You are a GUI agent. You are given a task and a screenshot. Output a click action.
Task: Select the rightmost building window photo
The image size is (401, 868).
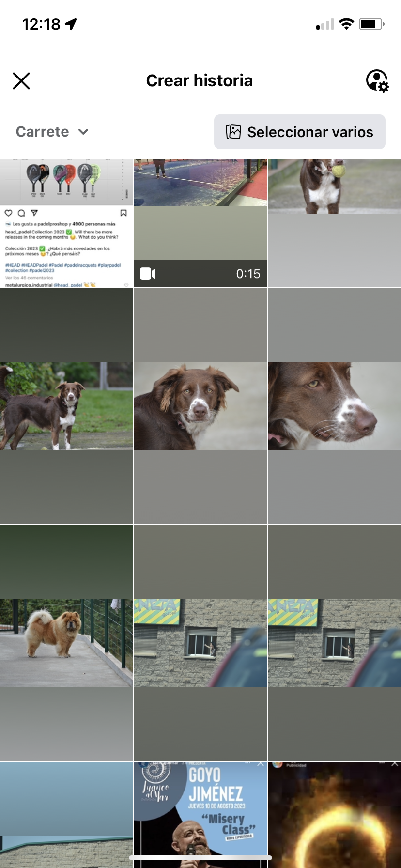335,642
